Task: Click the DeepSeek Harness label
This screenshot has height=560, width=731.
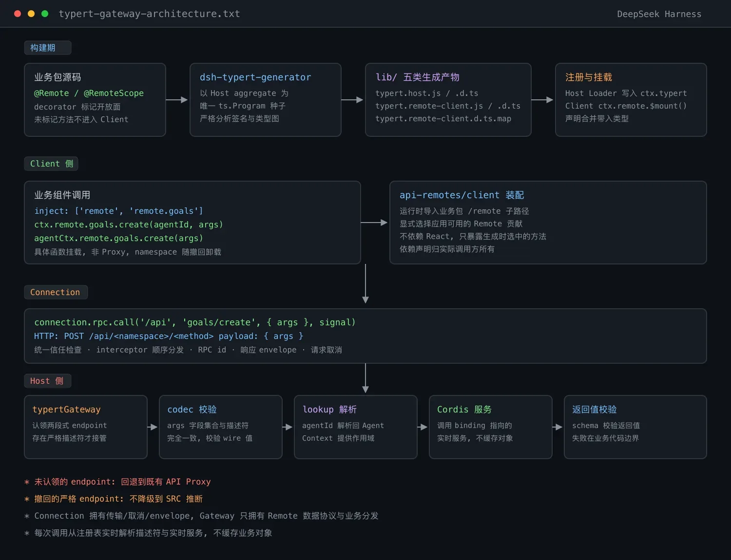Action: click(x=659, y=14)
